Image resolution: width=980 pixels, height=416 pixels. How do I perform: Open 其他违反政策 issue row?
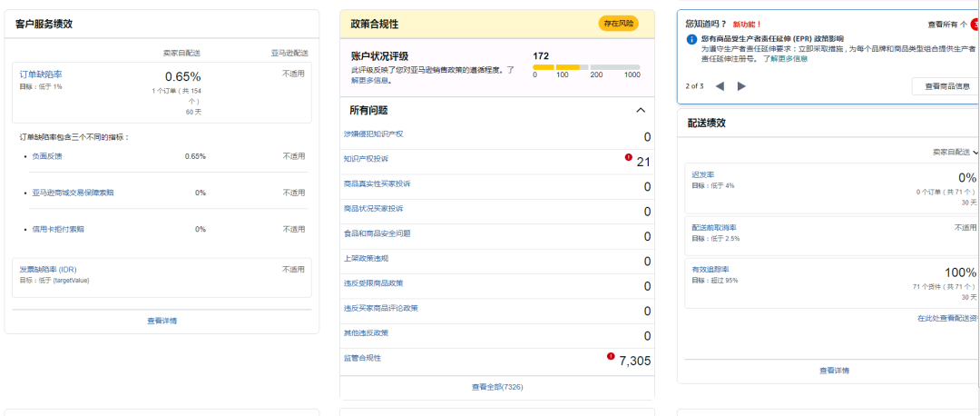point(497,336)
